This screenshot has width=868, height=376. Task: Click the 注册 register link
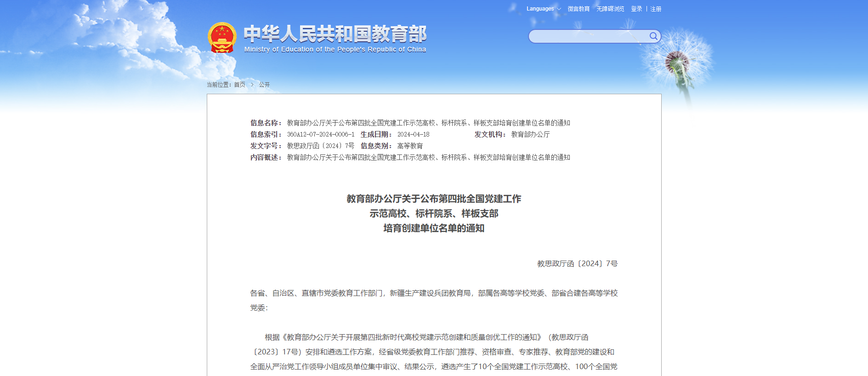(x=656, y=9)
